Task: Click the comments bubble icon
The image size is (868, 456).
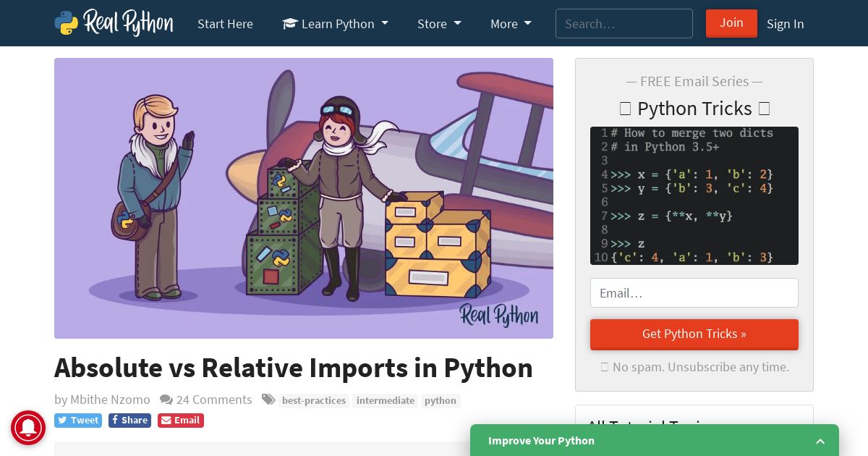Action: (x=166, y=400)
